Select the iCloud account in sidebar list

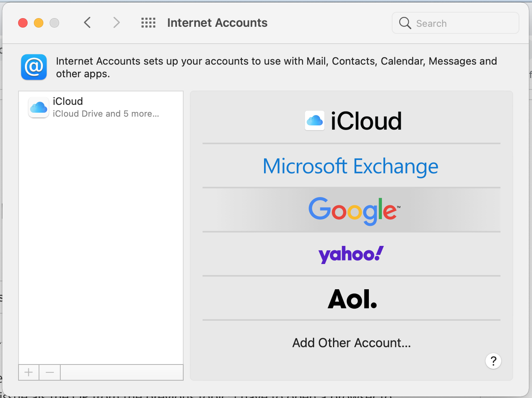[x=101, y=107]
